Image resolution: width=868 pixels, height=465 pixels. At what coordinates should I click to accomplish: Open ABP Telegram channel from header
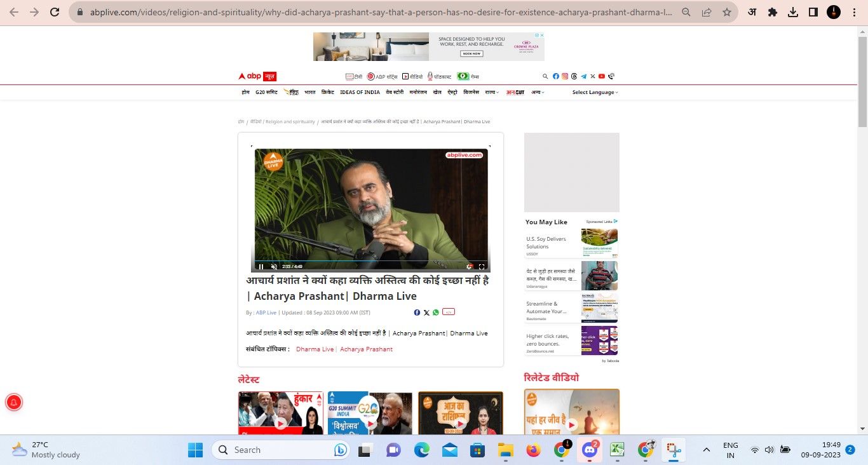tap(583, 76)
